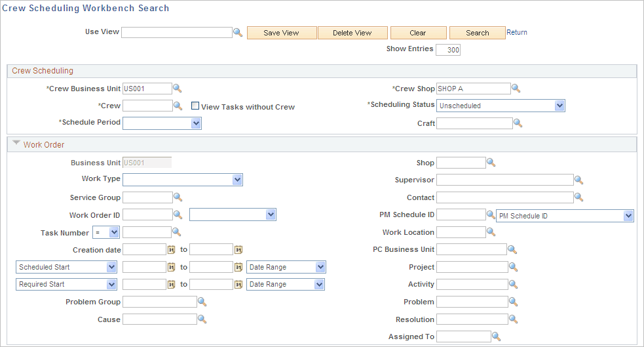Open the Work Order ID lookup icon

coord(178,214)
